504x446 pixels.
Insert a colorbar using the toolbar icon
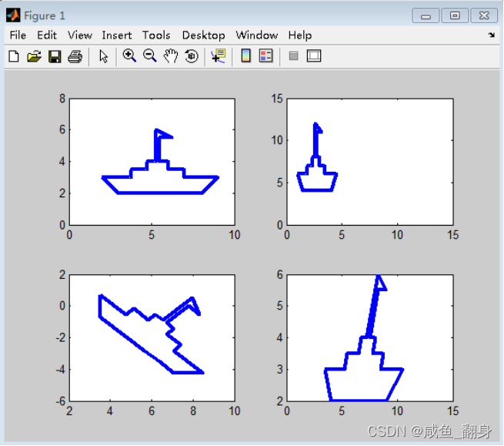[246, 55]
